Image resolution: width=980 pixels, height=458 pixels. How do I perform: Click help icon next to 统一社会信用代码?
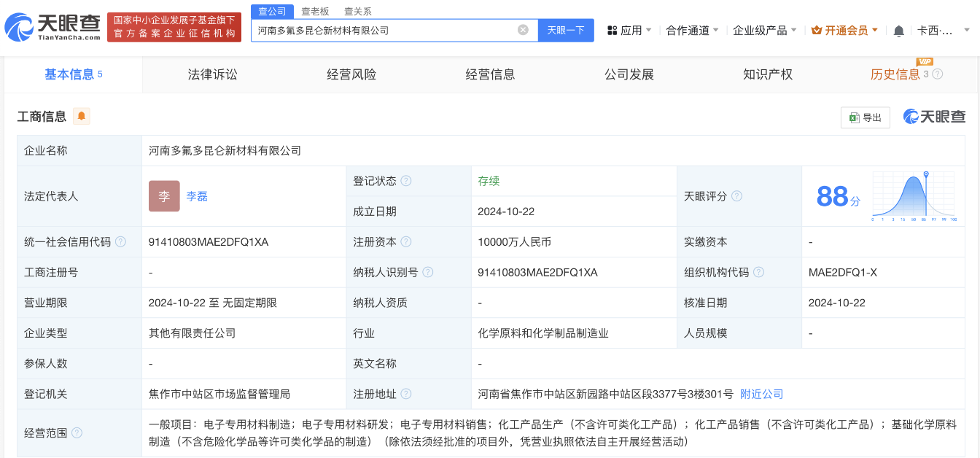pyautogui.click(x=120, y=242)
